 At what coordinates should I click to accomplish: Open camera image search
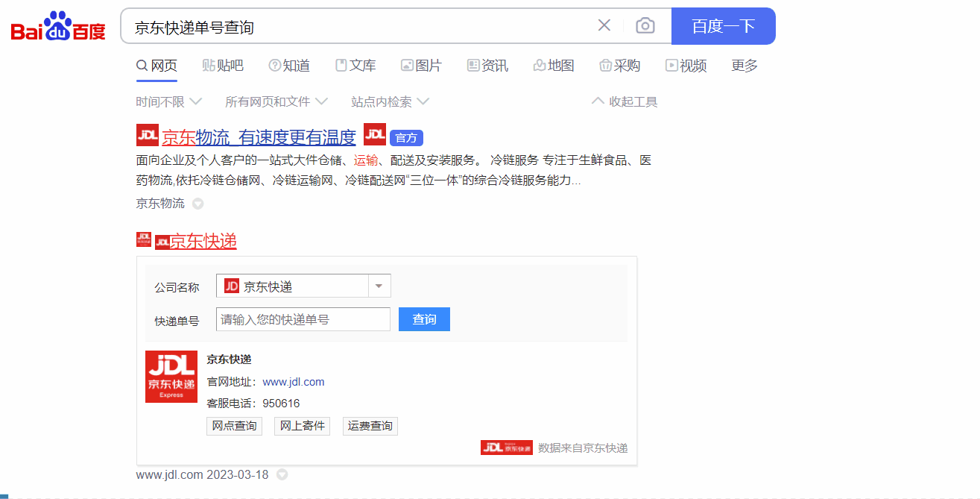(645, 26)
